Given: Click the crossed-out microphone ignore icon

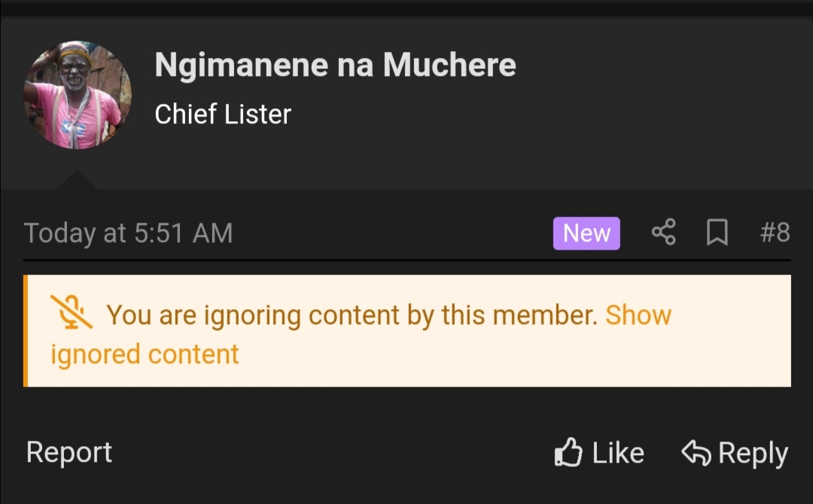Looking at the screenshot, I should [x=72, y=312].
